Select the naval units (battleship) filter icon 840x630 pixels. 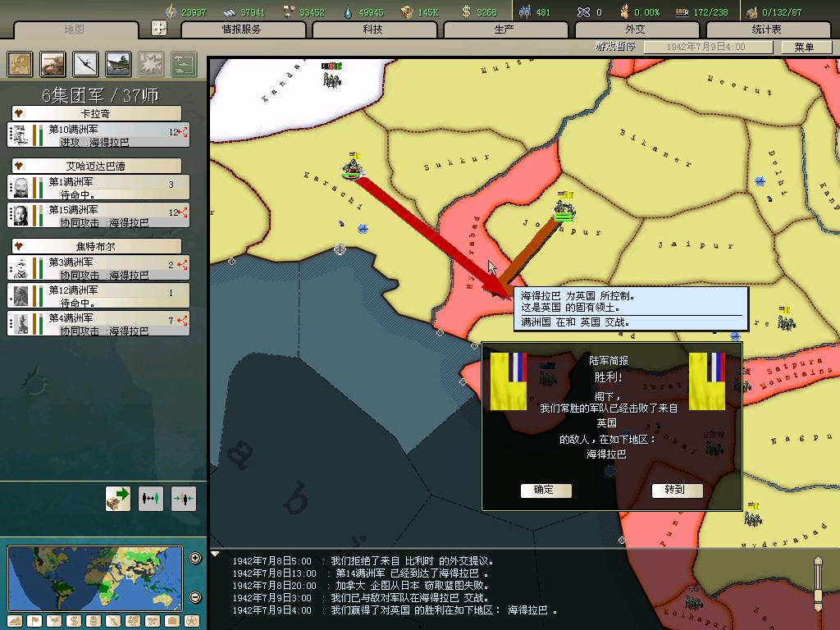[x=118, y=64]
